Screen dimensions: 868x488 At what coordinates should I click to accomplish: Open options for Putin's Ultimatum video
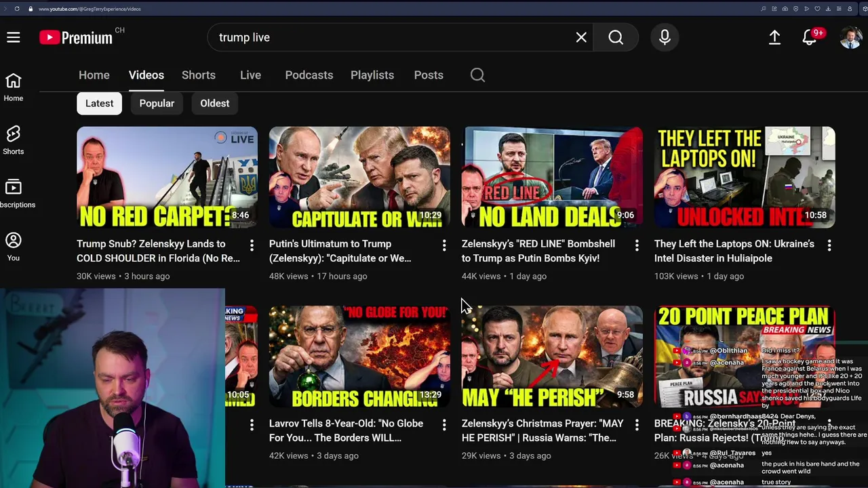tap(444, 245)
